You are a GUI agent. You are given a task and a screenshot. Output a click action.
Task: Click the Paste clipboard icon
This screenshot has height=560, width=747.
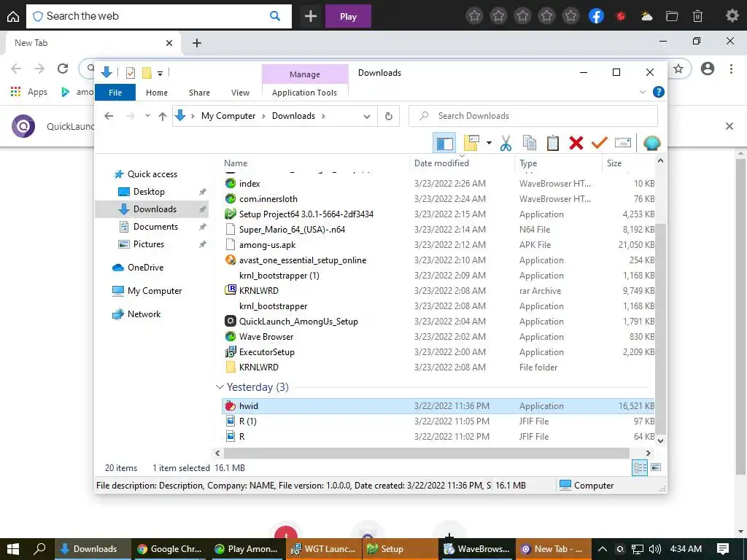click(553, 143)
